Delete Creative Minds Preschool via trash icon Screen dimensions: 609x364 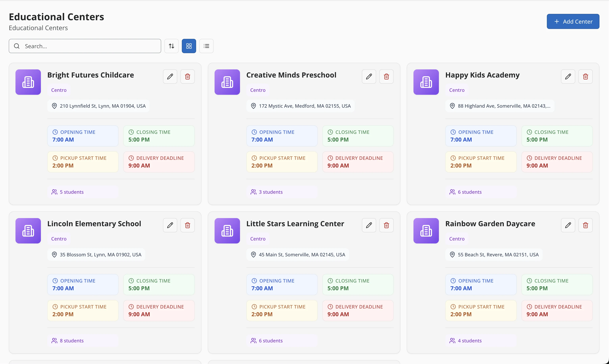coord(386,77)
